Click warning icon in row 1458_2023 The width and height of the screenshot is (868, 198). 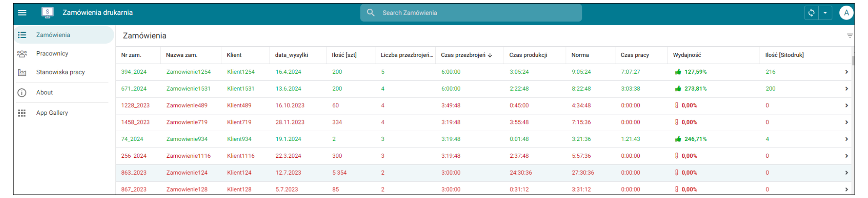pyautogui.click(x=677, y=122)
